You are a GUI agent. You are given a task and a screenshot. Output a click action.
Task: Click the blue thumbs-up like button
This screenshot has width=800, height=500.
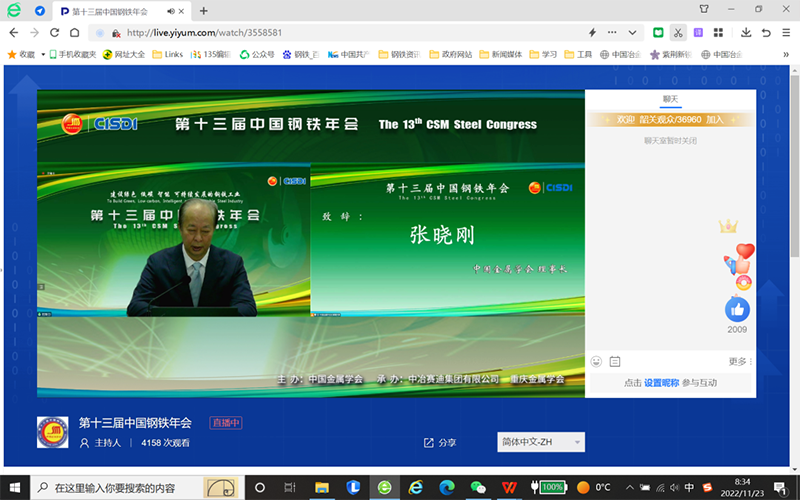point(737,309)
